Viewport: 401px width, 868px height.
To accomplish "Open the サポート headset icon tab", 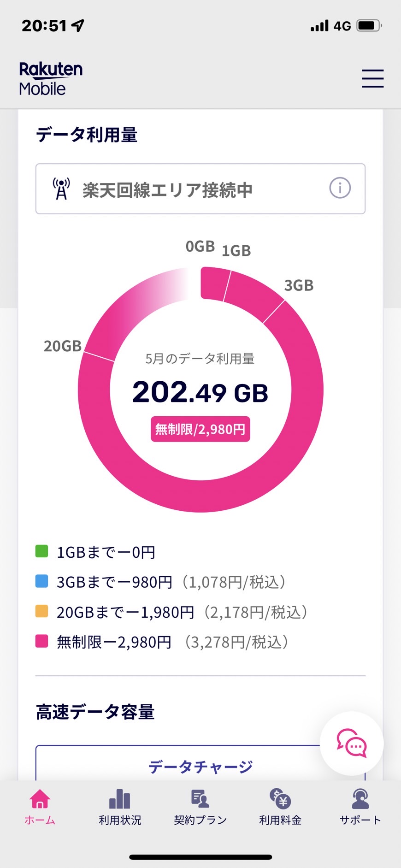I will [360, 807].
